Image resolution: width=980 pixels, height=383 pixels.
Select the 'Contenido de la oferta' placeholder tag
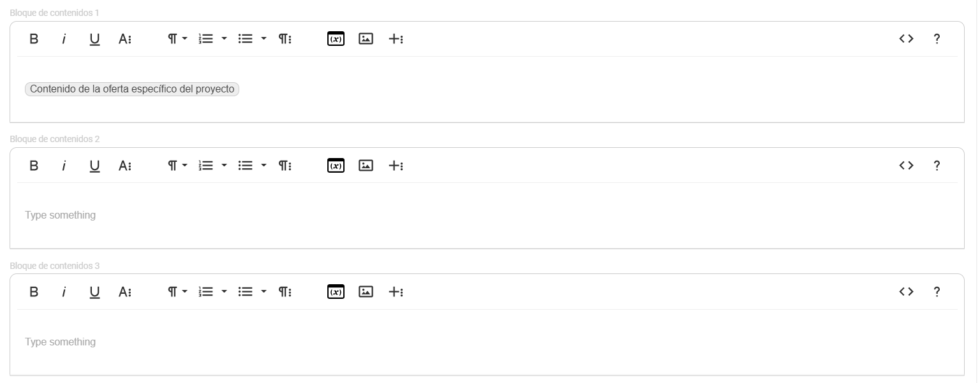coord(132,89)
